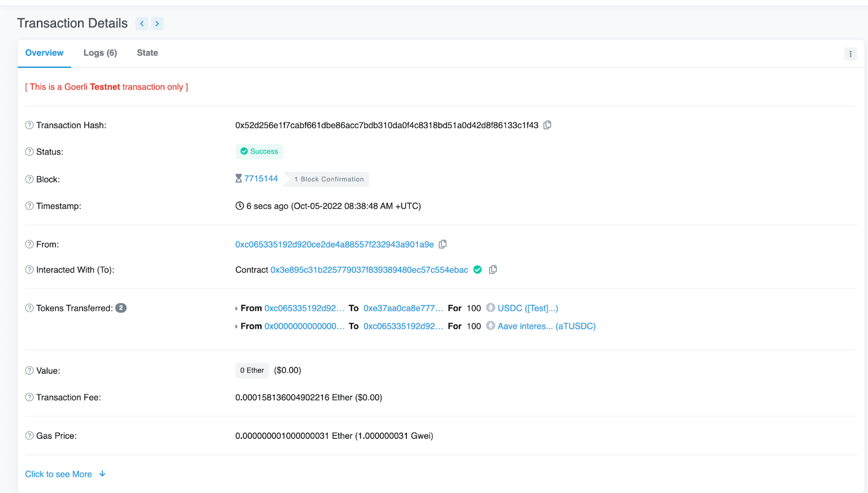Open the State tab
The image size is (868, 493).
(148, 53)
